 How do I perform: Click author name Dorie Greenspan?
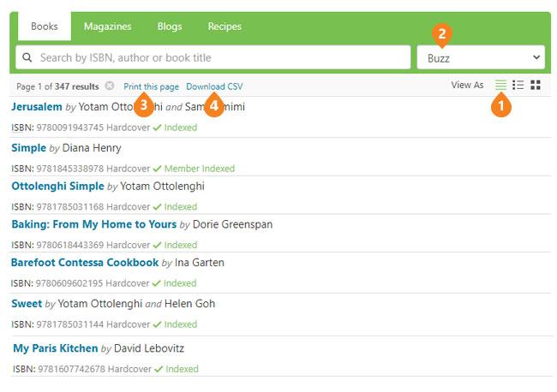233,224
